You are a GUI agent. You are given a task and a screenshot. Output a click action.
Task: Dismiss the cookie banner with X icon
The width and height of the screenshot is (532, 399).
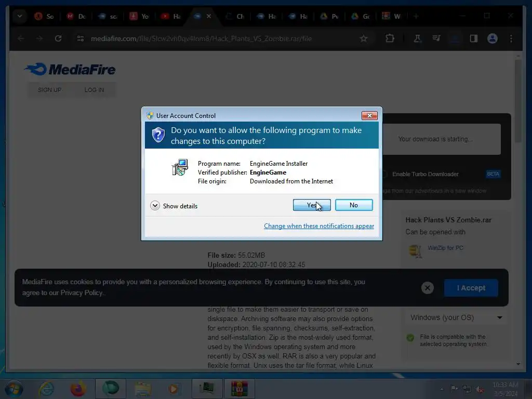tap(428, 288)
